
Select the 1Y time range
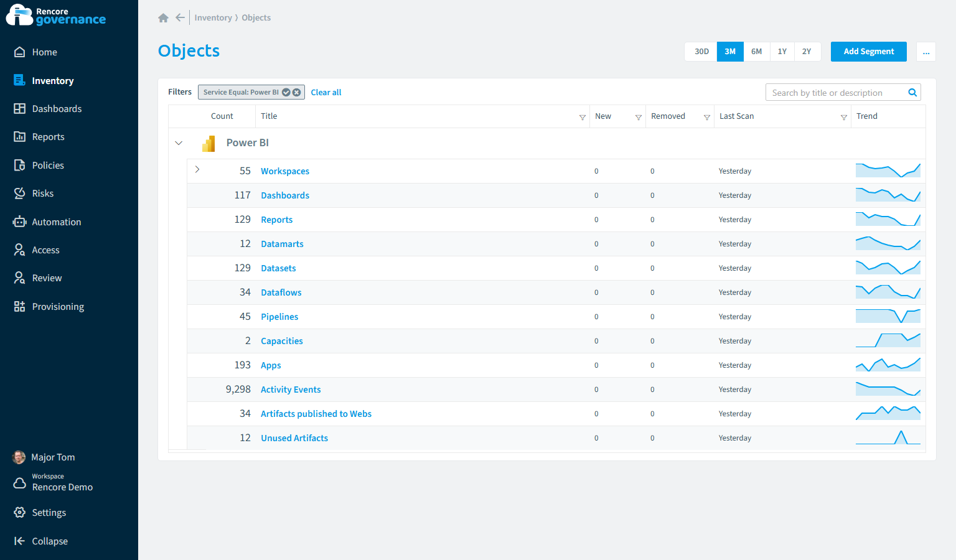coord(782,52)
